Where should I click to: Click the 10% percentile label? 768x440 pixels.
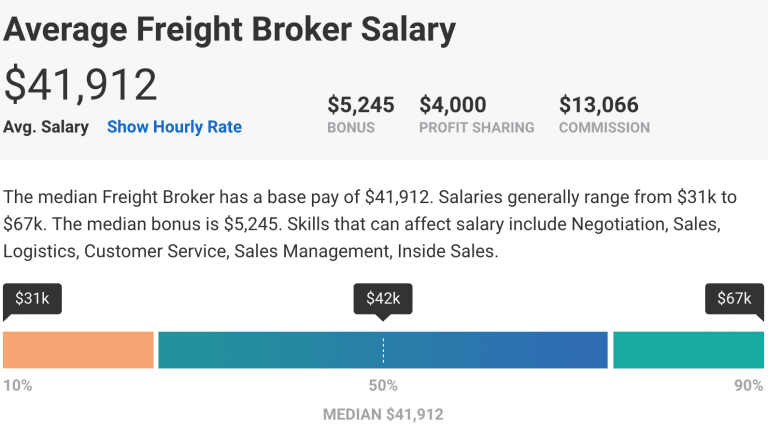[17, 385]
